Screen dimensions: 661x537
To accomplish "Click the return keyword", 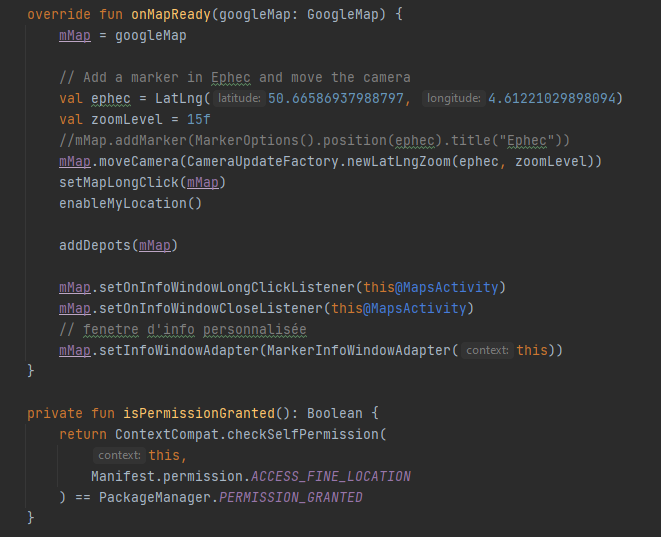I will tap(83, 435).
